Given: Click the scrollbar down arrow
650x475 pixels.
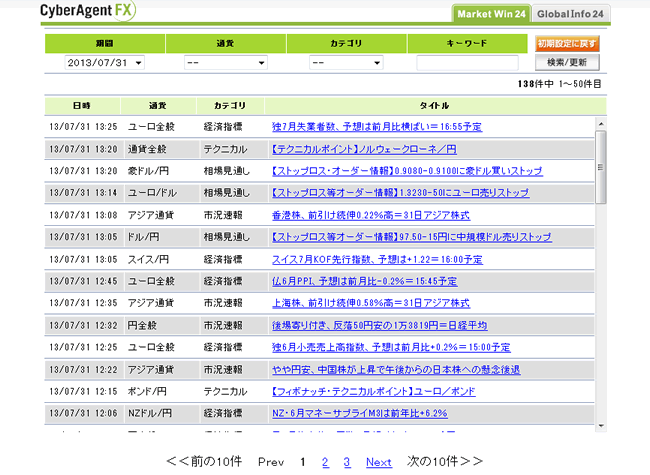Looking at the screenshot, I should click(x=601, y=426).
